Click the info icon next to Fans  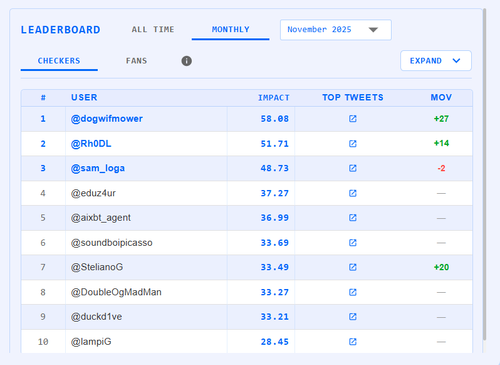[186, 61]
